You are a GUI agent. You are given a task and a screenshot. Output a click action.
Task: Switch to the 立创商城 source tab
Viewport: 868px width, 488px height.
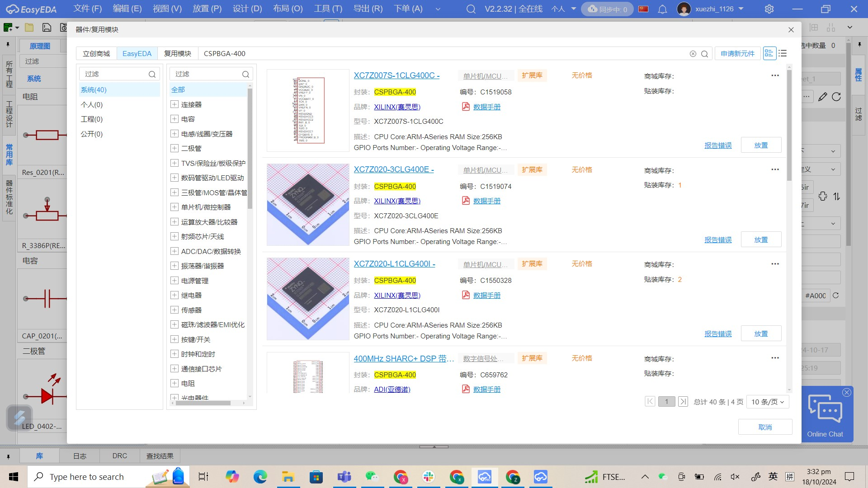[96, 53]
